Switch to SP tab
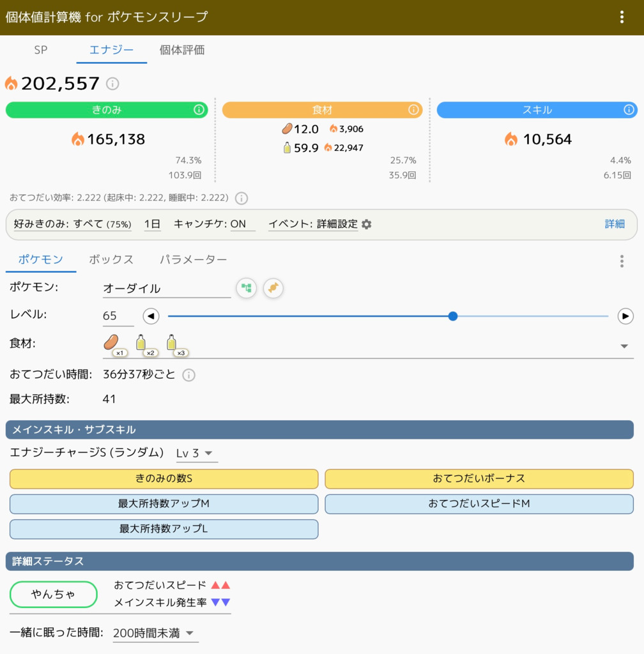This screenshot has width=644, height=654. pos(41,50)
